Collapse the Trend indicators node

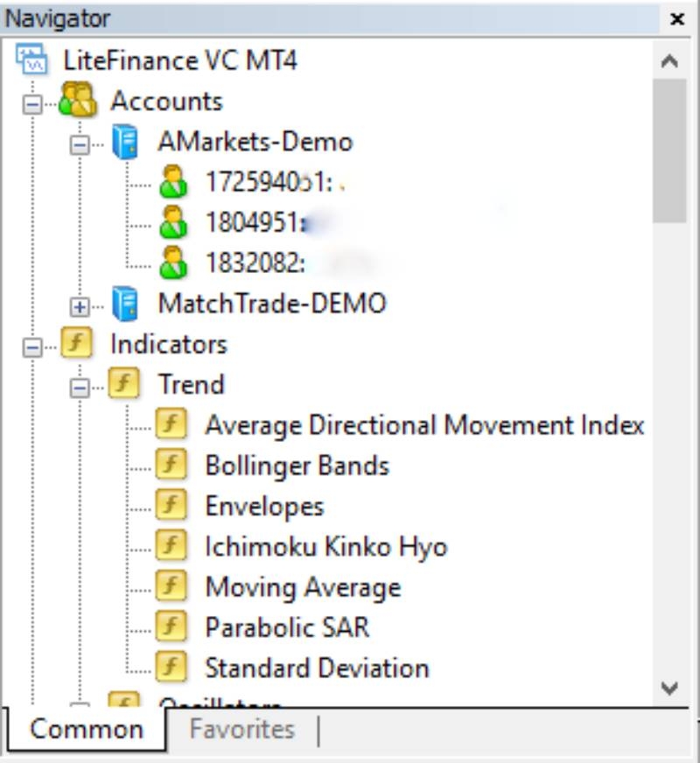coord(80,388)
